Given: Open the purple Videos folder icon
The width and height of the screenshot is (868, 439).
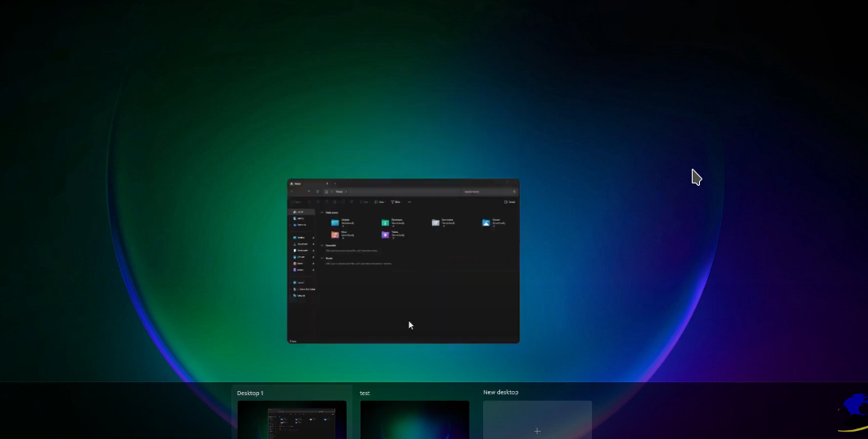Looking at the screenshot, I should coord(385,235).
